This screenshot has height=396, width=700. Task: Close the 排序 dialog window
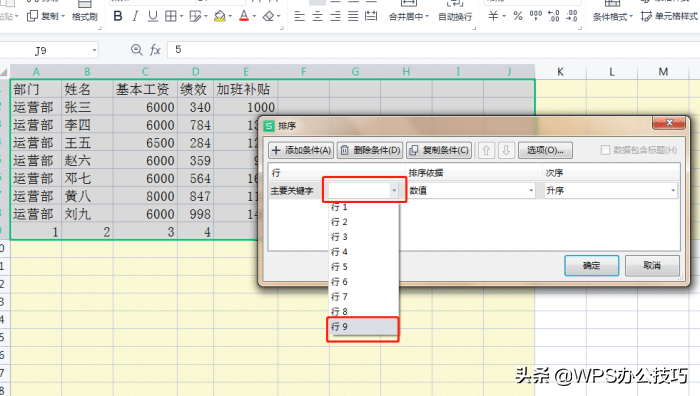click(x=669, y=123)
